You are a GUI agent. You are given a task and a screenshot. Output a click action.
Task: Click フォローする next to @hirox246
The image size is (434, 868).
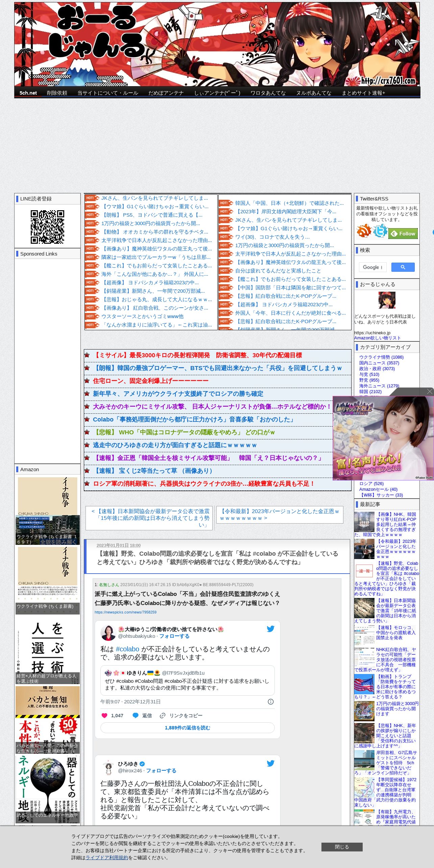click(x=161, y=771)
